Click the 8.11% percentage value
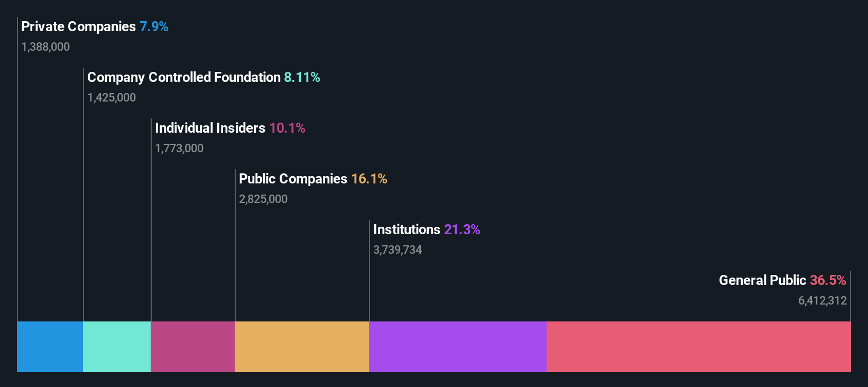The width and height of the screenshot is (868, 387). tap(302, 77)
